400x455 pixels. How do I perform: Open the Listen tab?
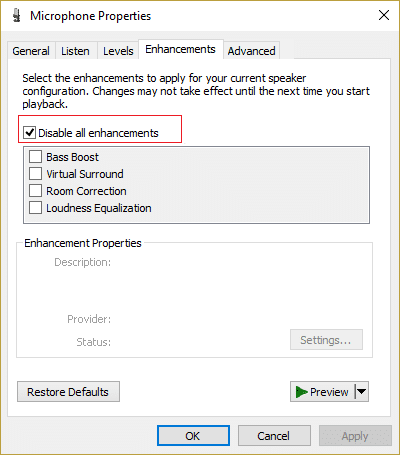pos(75,51)
